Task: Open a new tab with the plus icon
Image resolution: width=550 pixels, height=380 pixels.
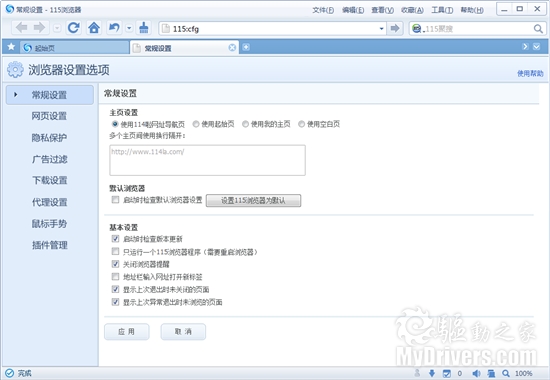Action: coord(246,47)
